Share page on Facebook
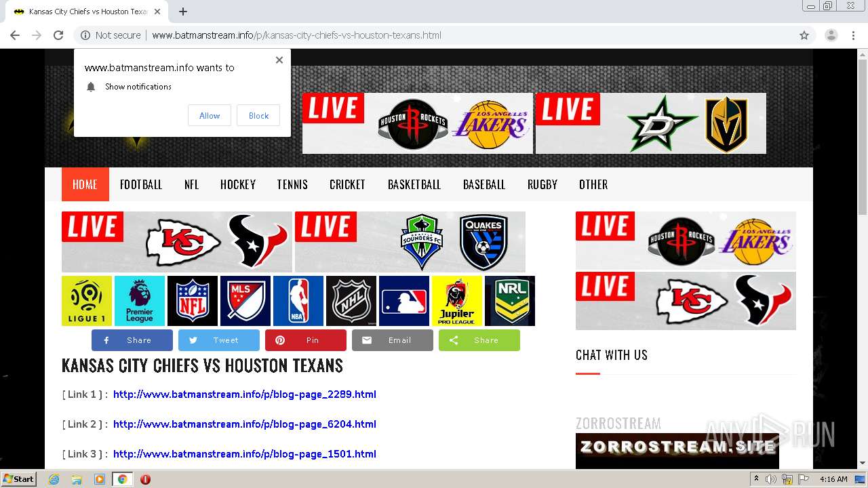The width and height of the screenshot is (868, 488). [132, 340]
